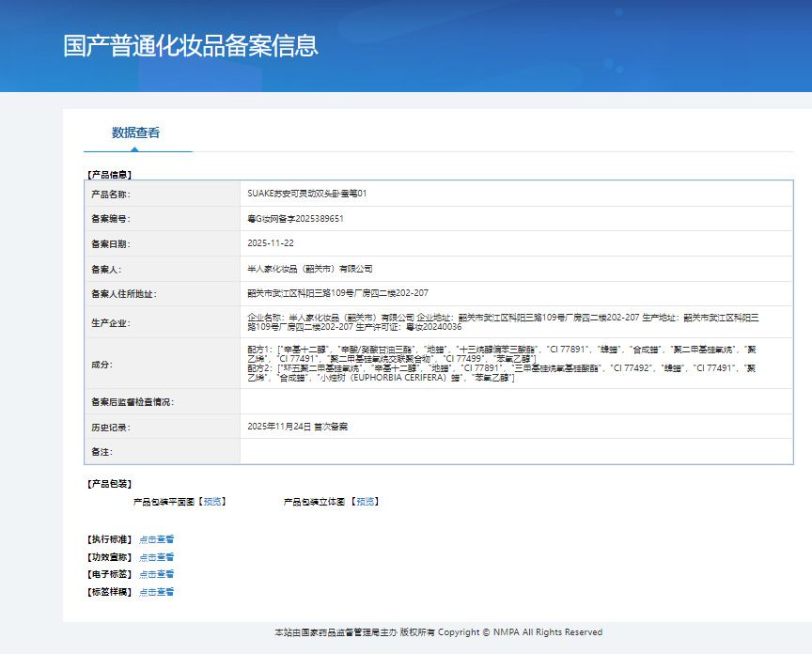Click the 生产企业 row label
The height and width of the screenshot is (654, 812).
[111, 322]
